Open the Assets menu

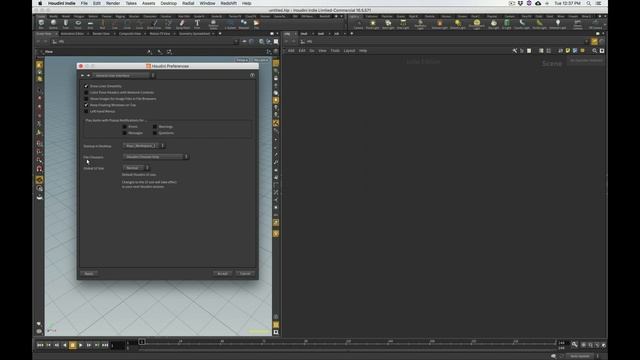(148, 3)
